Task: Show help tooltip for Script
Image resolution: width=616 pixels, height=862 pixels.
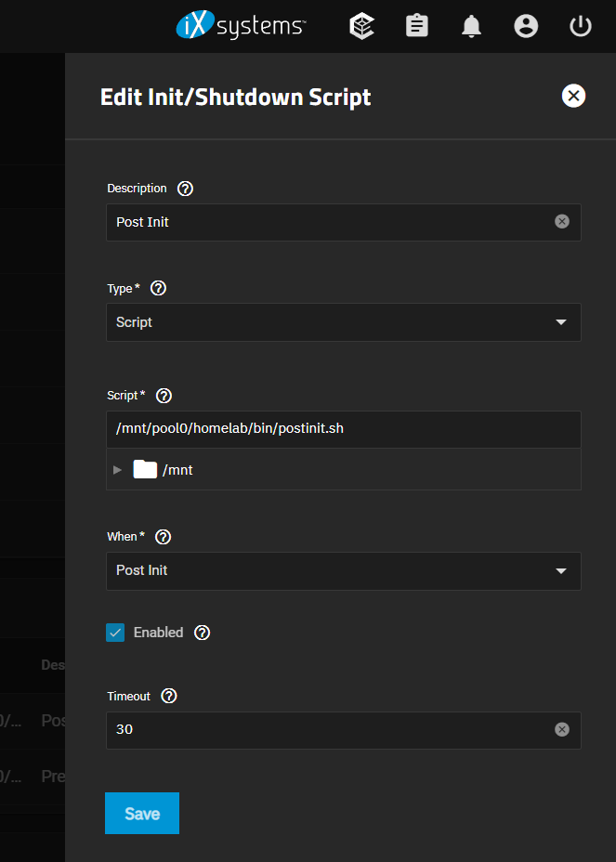Action: tap(164, 396)
